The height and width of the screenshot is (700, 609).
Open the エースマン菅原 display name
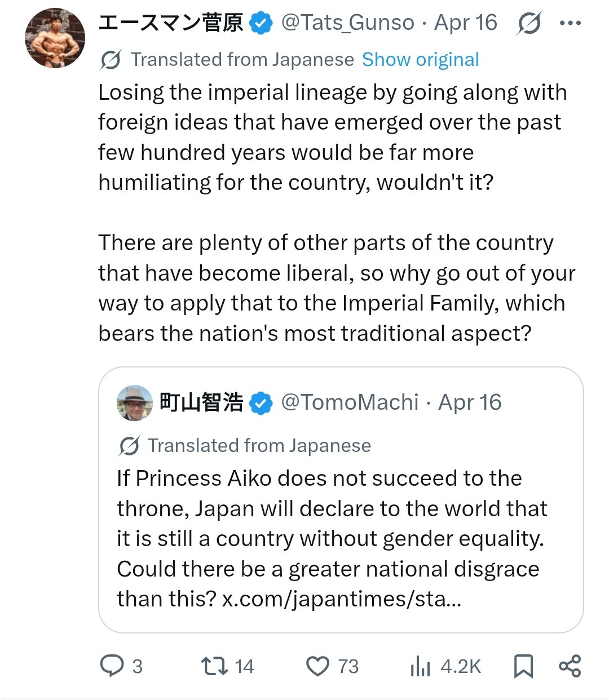(x=171, y=23)
